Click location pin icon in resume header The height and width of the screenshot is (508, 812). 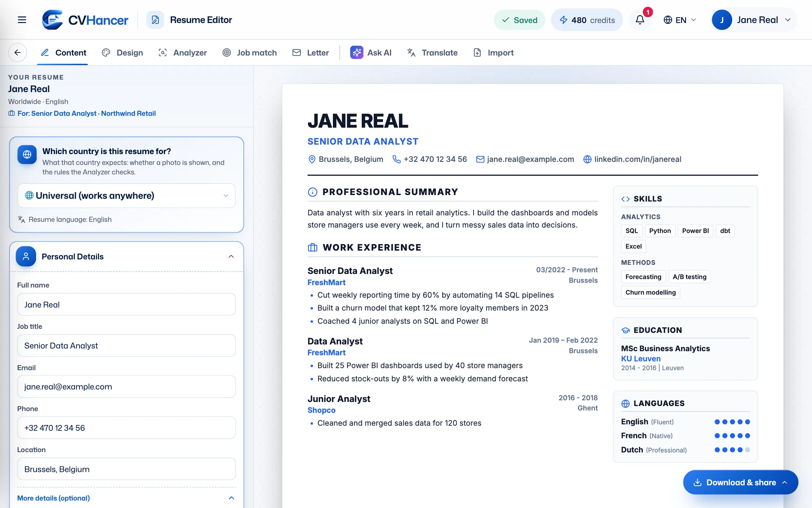click(x=312, y=159)
